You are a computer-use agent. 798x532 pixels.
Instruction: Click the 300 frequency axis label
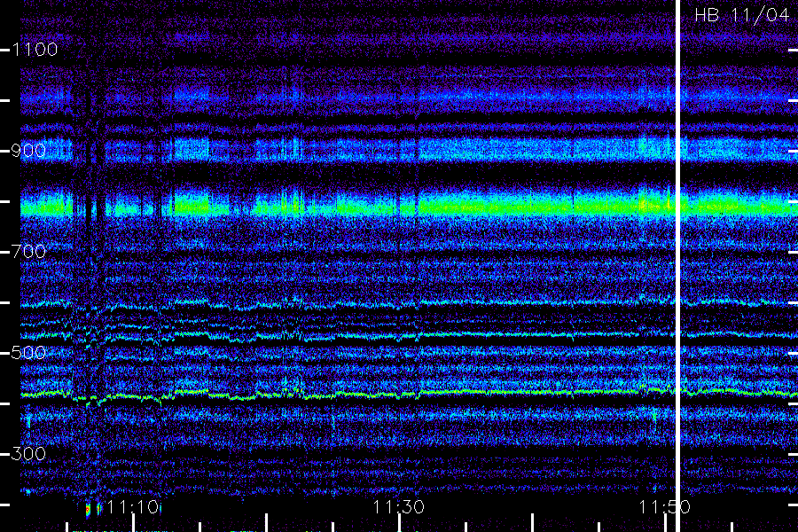[28, 454]
